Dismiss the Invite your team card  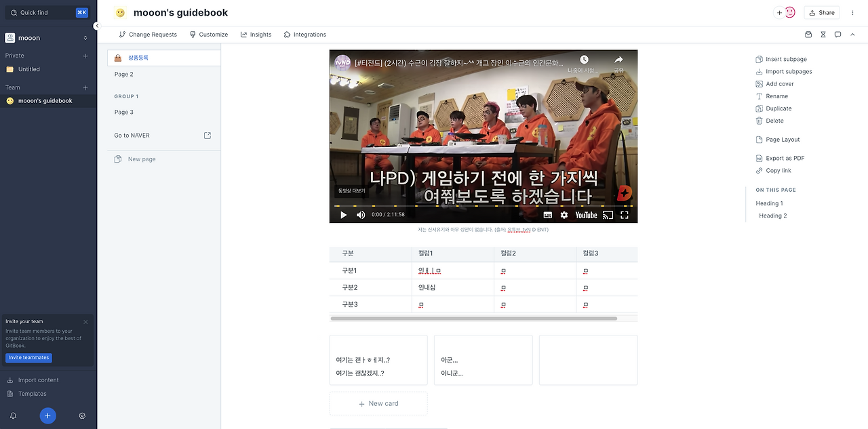(85, 322)
